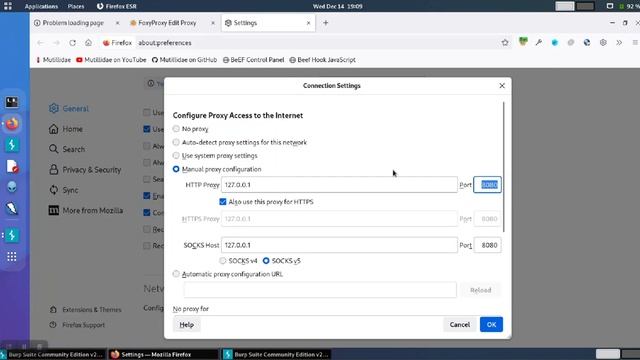This screenshot has height=360, width=640.
Task: Open Sync settings category
Action: (64, 190)
